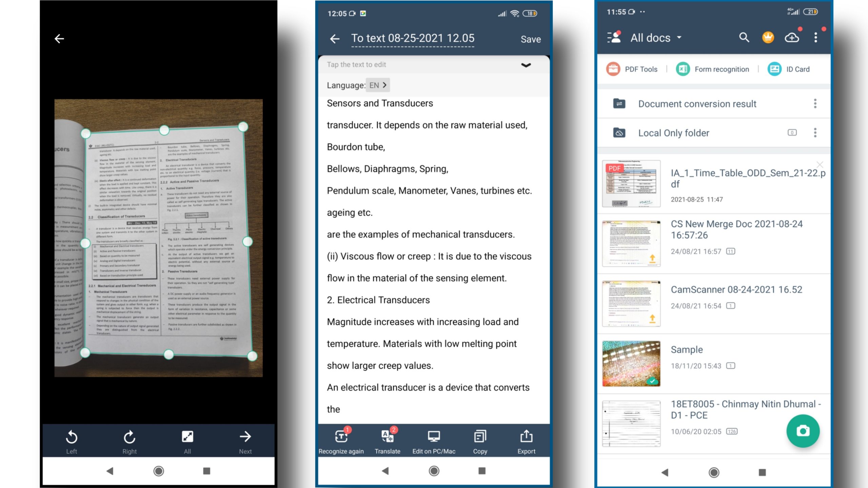
Task: Click Save button for OCR text
Action: (530, 39)
